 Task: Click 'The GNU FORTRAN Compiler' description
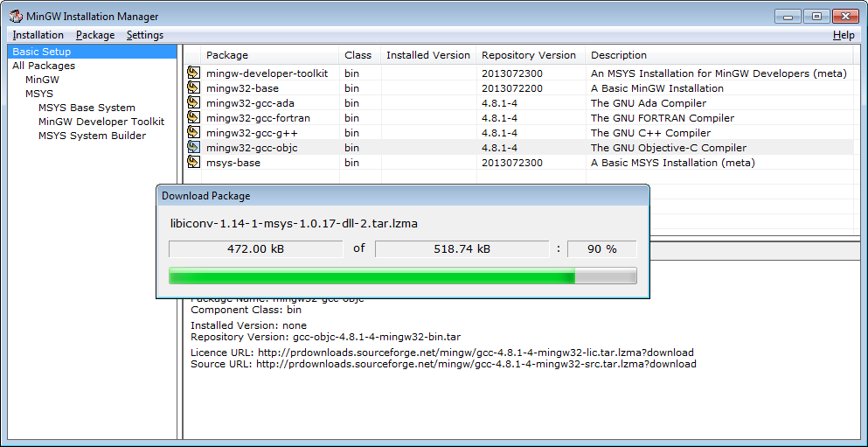click(663, 118)
